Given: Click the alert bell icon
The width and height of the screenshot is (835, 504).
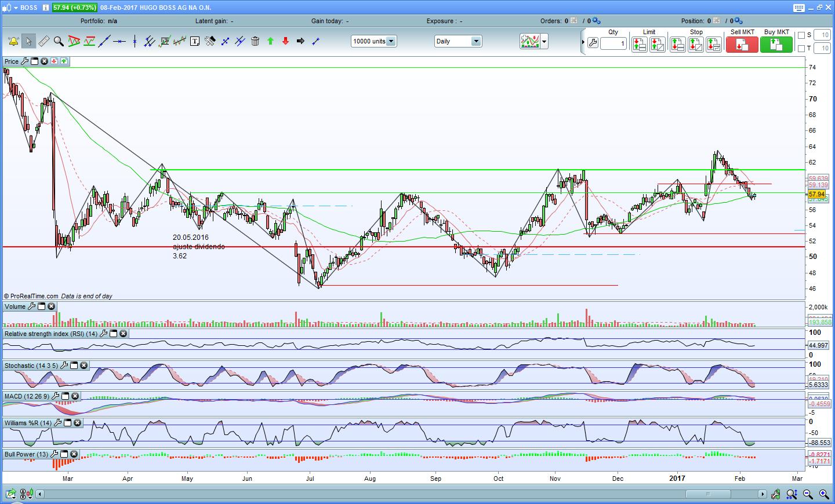Looking at the screenshot, I should [x=13, y=41].
